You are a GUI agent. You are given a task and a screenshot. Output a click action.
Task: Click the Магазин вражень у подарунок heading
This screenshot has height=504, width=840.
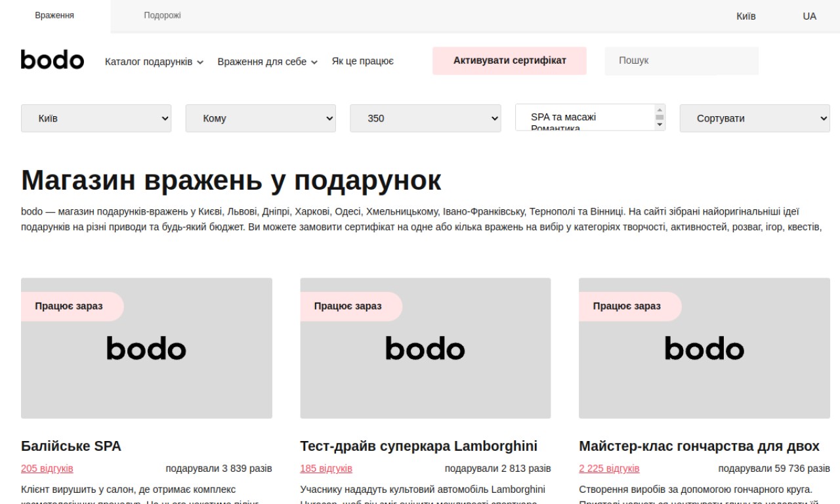(x=231, y=180)
